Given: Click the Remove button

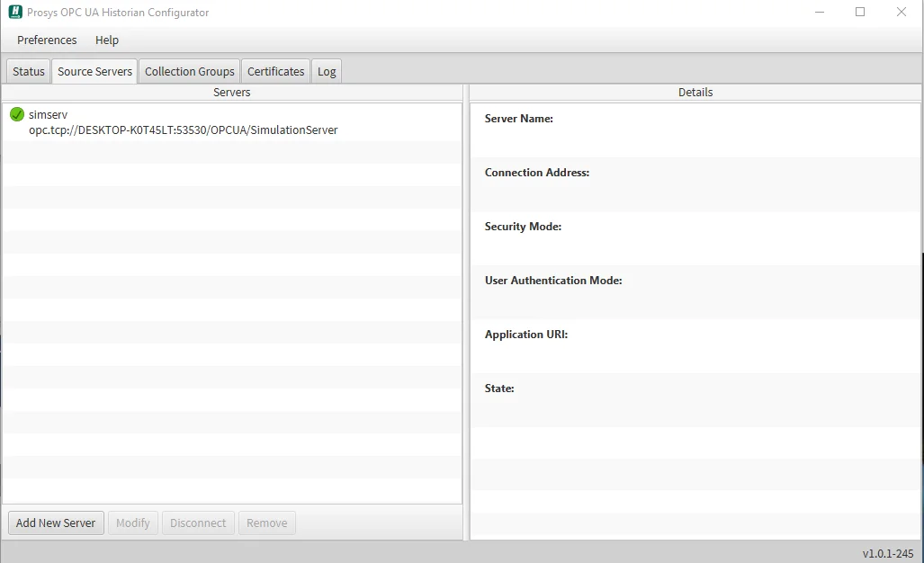Looking at the screenshot, I should 267,523.
